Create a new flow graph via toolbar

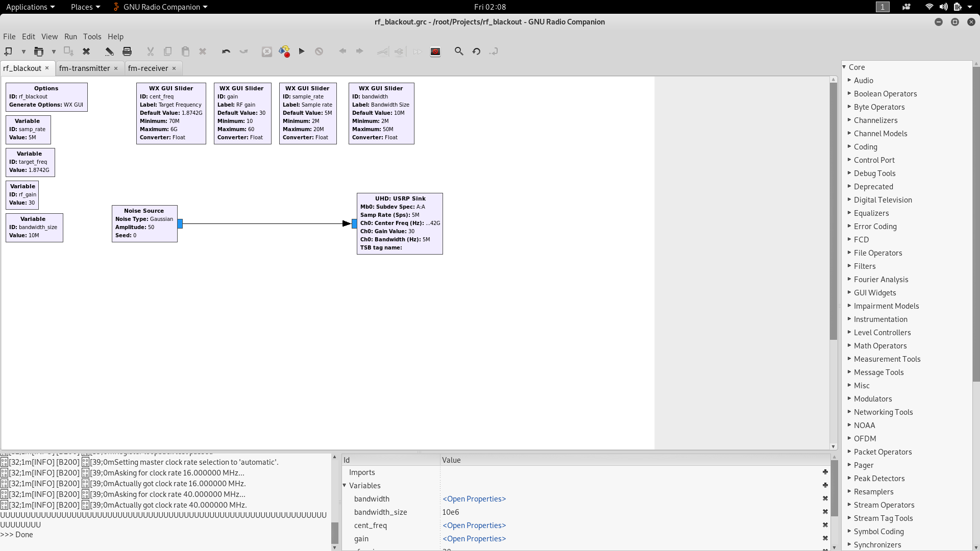coord(8,52)
